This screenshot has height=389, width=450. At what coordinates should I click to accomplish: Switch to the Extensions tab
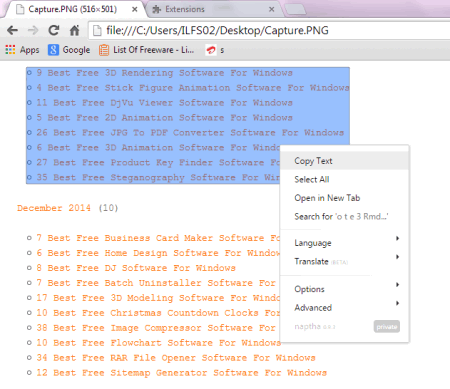213,9
